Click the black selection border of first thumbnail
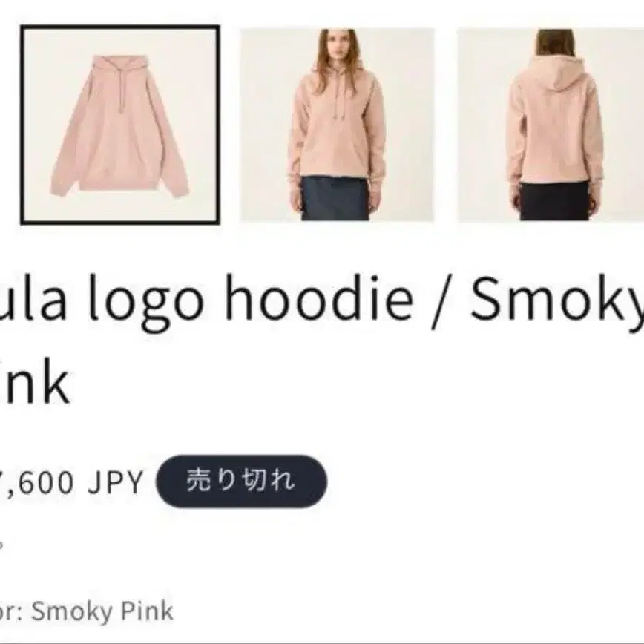The height and width of the screenshot is (644, 644). point(120,27)
